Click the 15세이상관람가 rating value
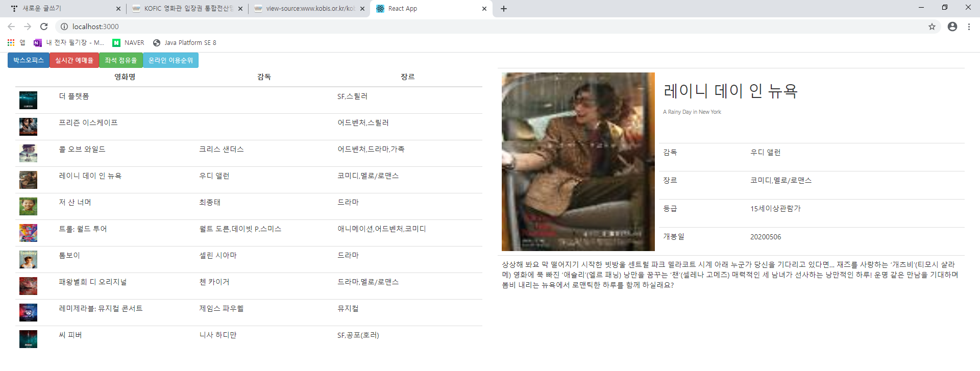The height and width of the screenshot is (371, 980). [775, 209]
